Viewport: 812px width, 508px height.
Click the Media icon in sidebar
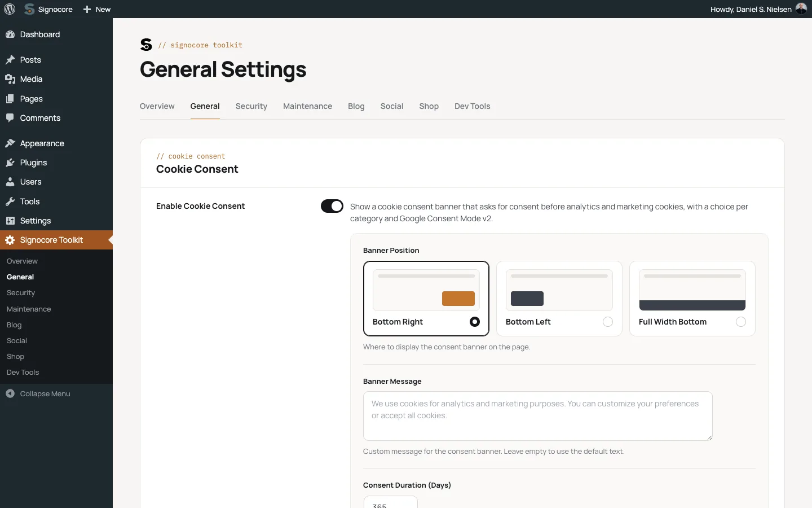tap(10, 79)
